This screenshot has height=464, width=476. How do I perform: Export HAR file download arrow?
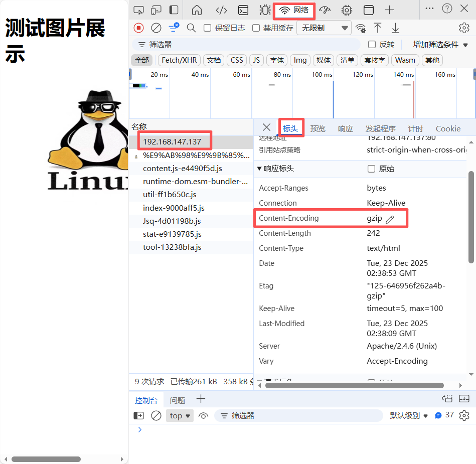click(395, 28)
